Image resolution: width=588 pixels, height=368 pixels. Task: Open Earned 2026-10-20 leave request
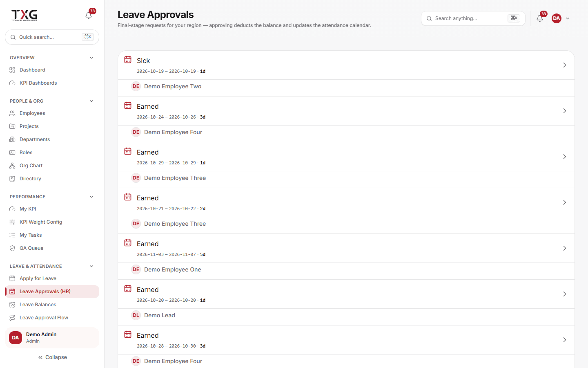(346, 294)
